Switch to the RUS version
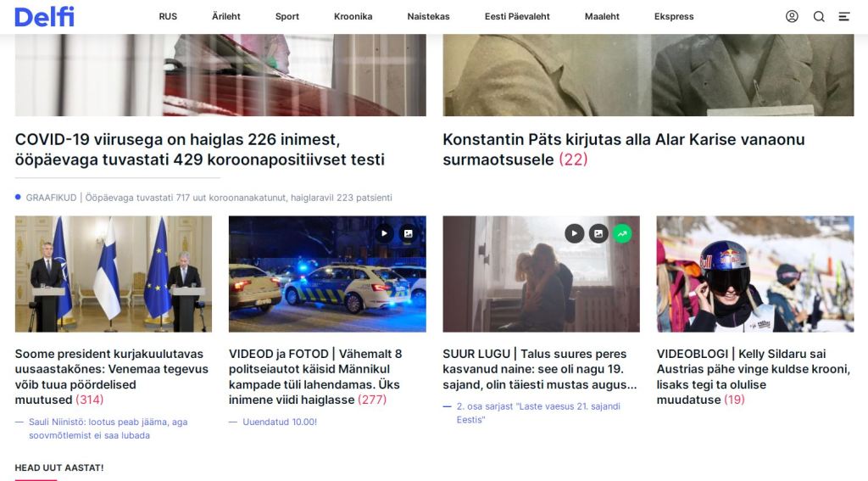 pyautogui.click(x=168, y=17)
